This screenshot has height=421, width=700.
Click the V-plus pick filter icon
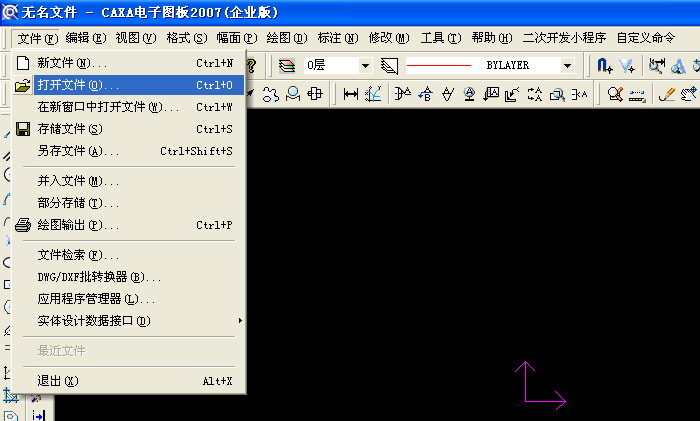click(x=627, y=66)
